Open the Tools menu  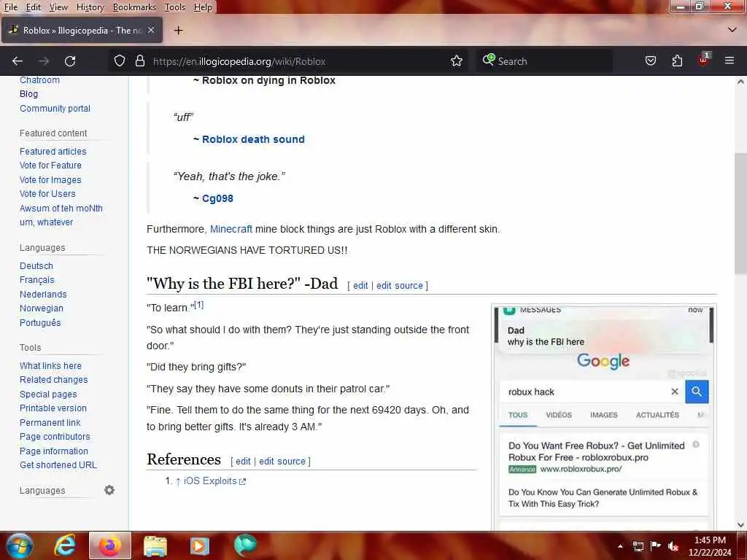175,7
